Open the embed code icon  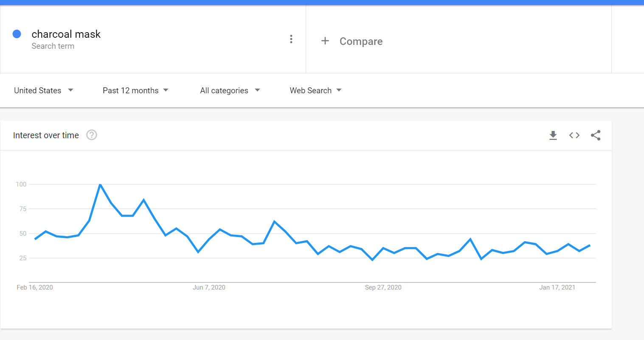tap(574, 135)
